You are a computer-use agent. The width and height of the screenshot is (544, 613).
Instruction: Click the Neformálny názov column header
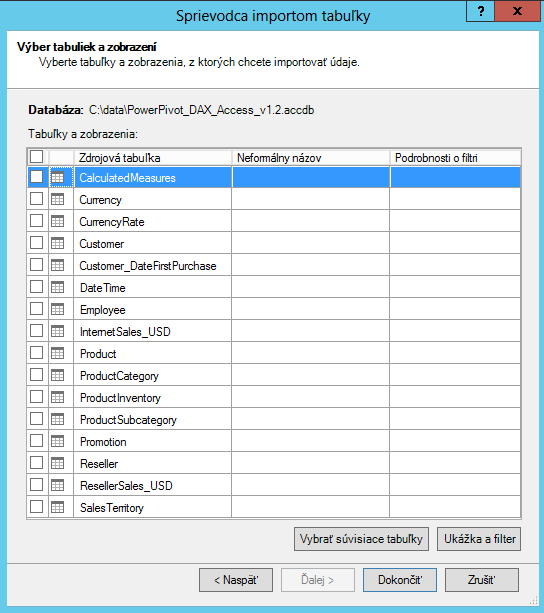[311, 158]
